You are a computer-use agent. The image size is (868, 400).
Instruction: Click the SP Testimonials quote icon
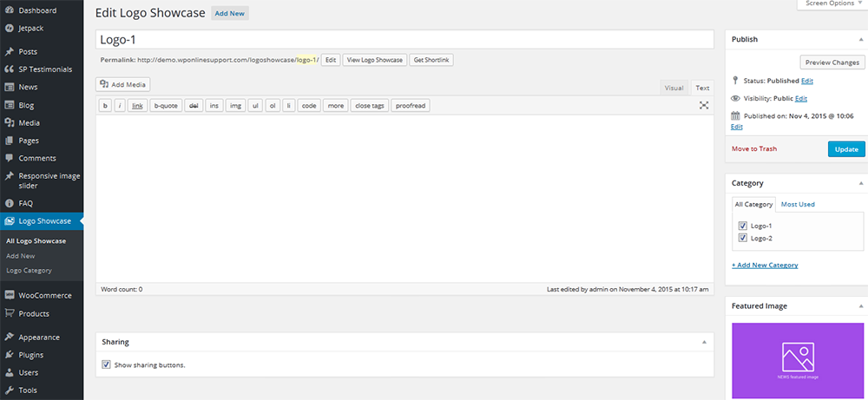(x=9, y=69)
